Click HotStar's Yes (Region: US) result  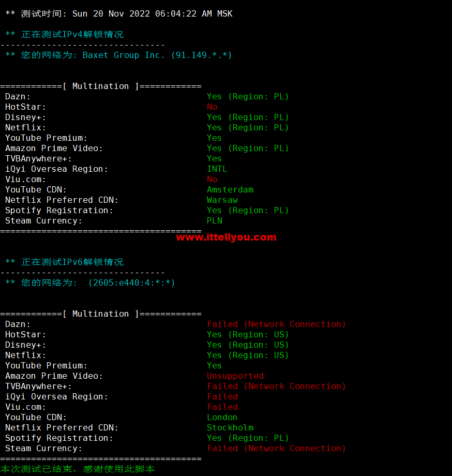248,335
